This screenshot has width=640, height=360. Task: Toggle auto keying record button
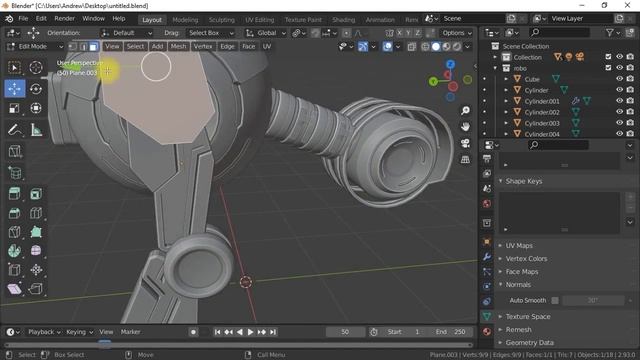point(193,332)
